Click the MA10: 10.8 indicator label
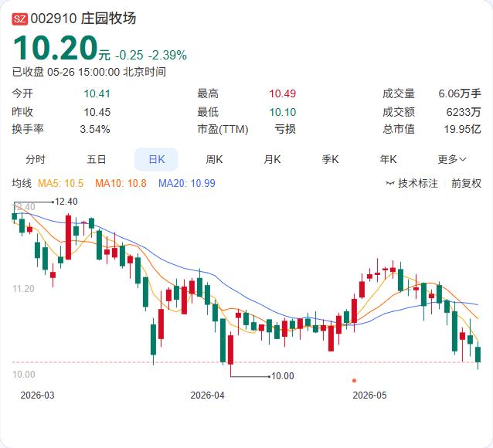 click(121, 183)
